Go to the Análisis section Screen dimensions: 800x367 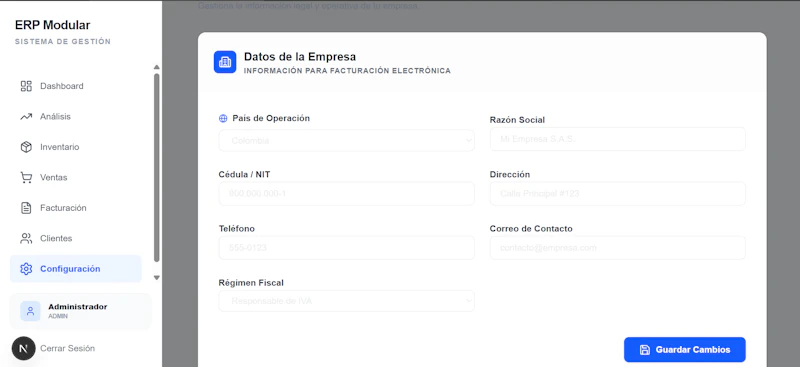pyautogui.click(x=76, y=116)
